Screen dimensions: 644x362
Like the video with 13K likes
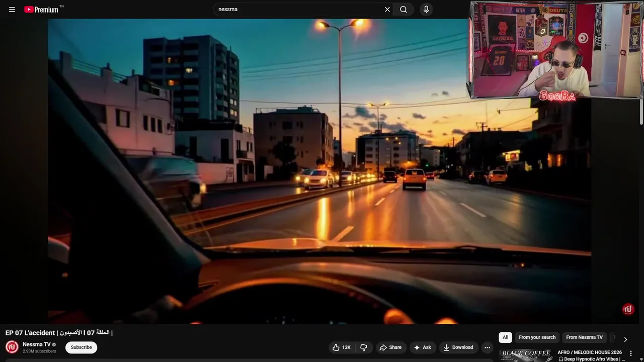click(x=341, y=347)
